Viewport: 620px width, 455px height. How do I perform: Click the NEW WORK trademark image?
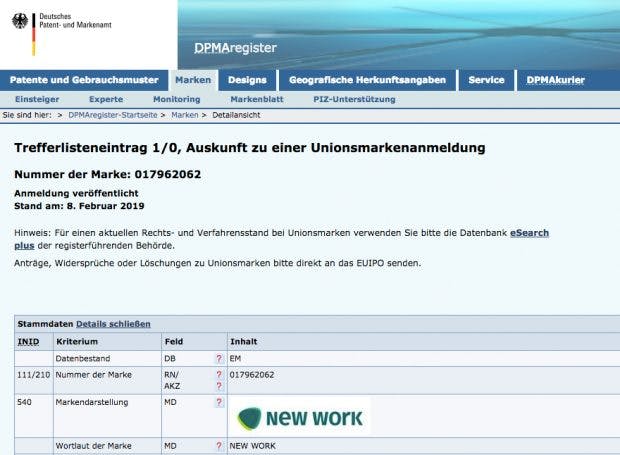300,417
